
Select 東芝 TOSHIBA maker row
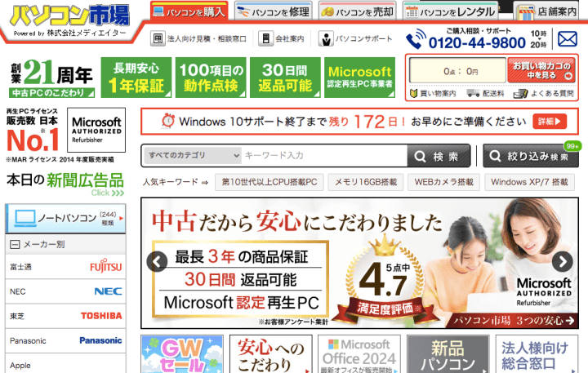click(x=65, y=316)
